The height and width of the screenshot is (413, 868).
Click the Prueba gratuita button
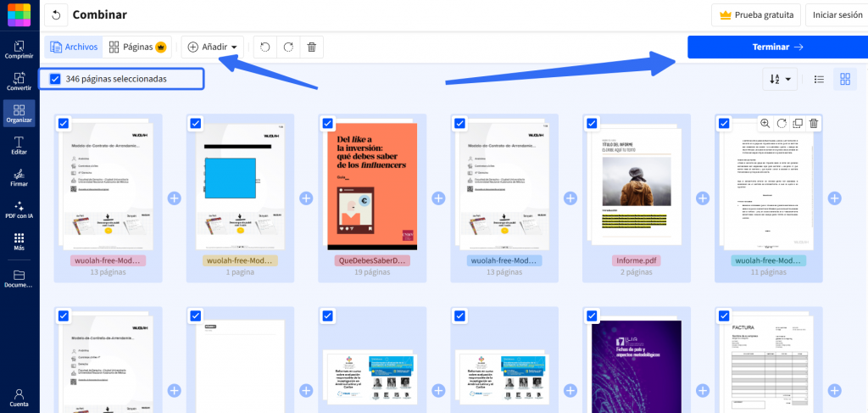pos(756,15)
